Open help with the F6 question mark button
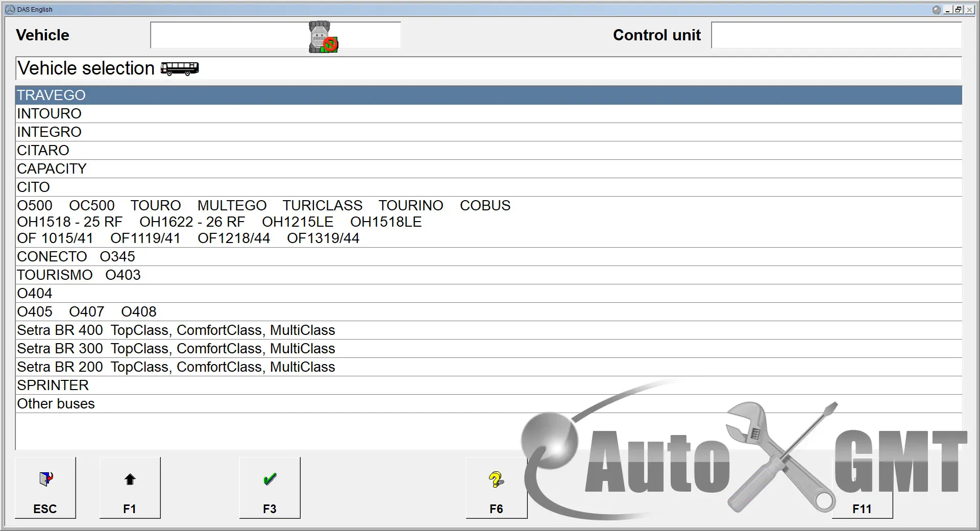Screen dimensions: 980x531 click(x=496, y=488)
